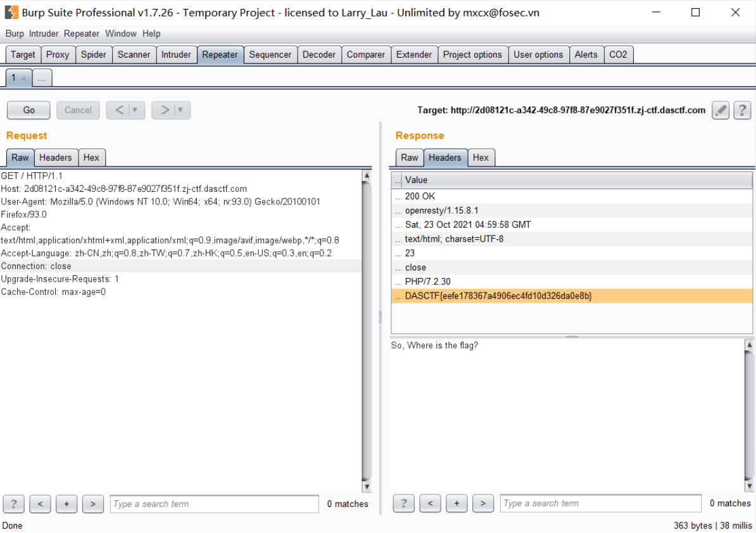Click response search plus options button
This screenshot has width=756, height=533.
point(457,504)
